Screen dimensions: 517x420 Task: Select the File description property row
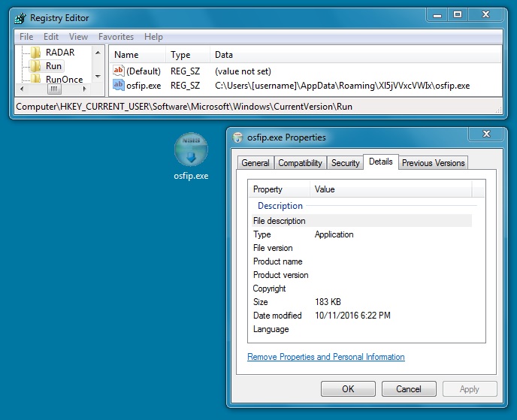coord(361,221)
